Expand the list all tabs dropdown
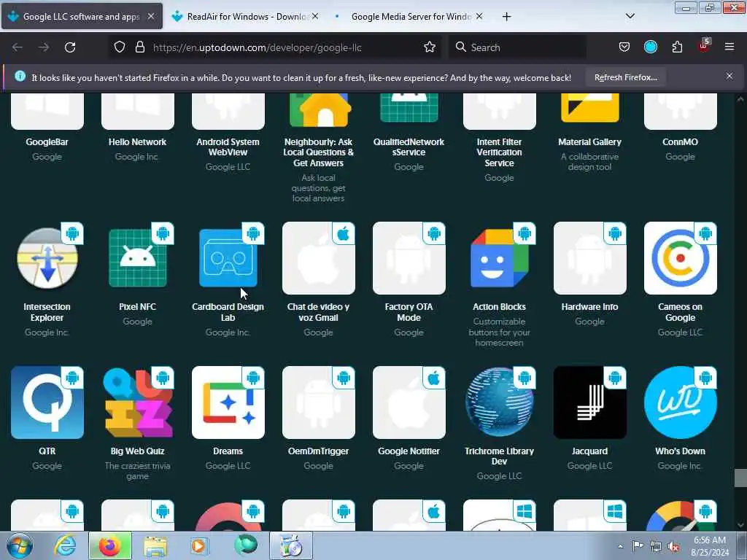The height and width of the screenshot is (560, 747). (x=630, y=16)
